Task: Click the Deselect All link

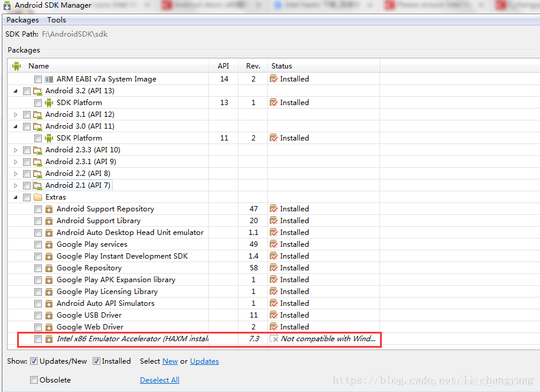Action: pos(159,380)
